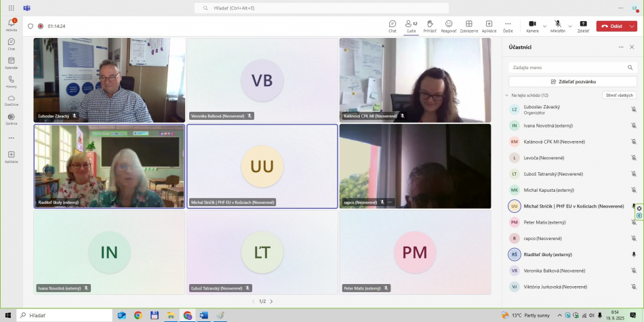The height and width of the screenshot is (322, 644).
Task: Open Zobrazenie view layout options
Action: click(x=468, y=26)
